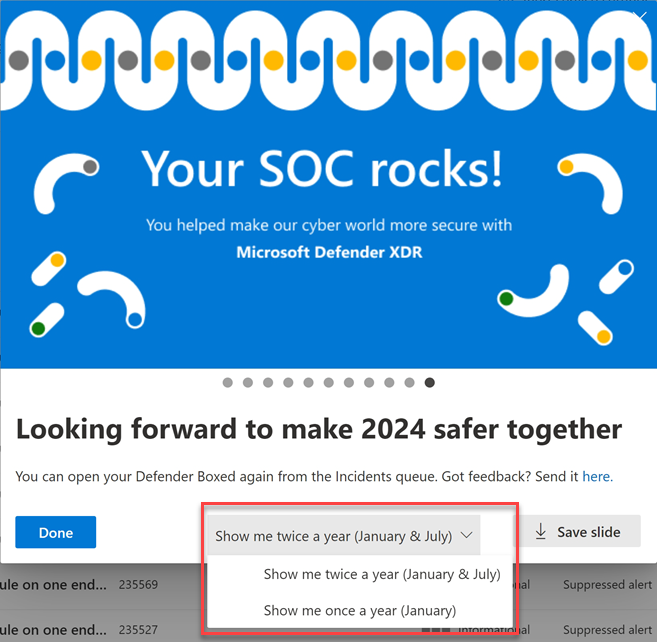Screen dimensions: 657x642
Task: Select the fifth slide pagination dot
Action: point(308,383)
